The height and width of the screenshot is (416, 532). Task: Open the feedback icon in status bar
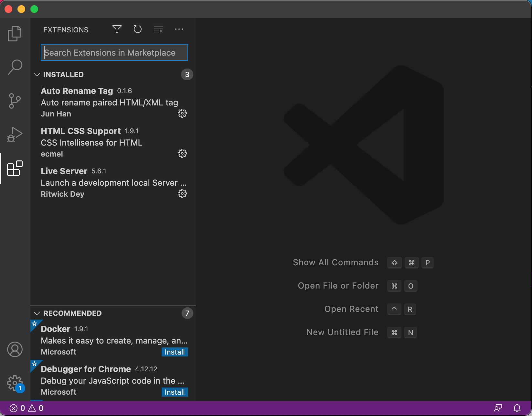(x=498, y=408)
